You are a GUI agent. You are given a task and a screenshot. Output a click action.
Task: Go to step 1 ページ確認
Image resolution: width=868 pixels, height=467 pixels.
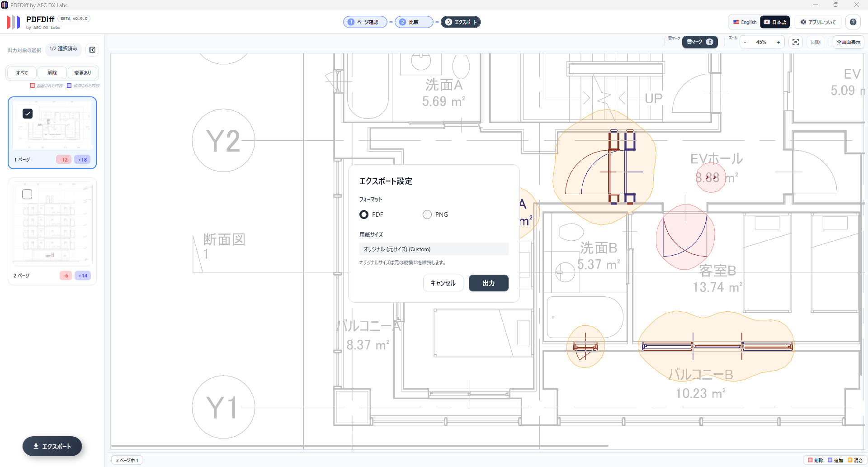pyautogui.click(x=364, y=22)
